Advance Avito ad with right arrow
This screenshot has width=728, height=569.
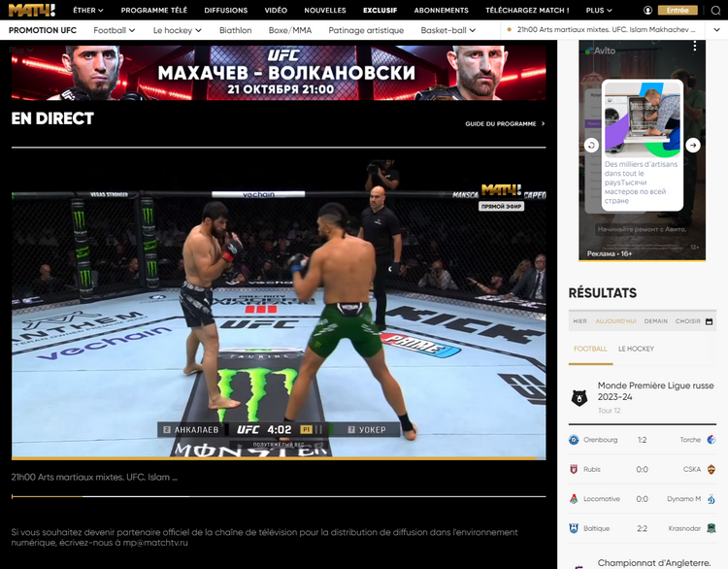693,146
